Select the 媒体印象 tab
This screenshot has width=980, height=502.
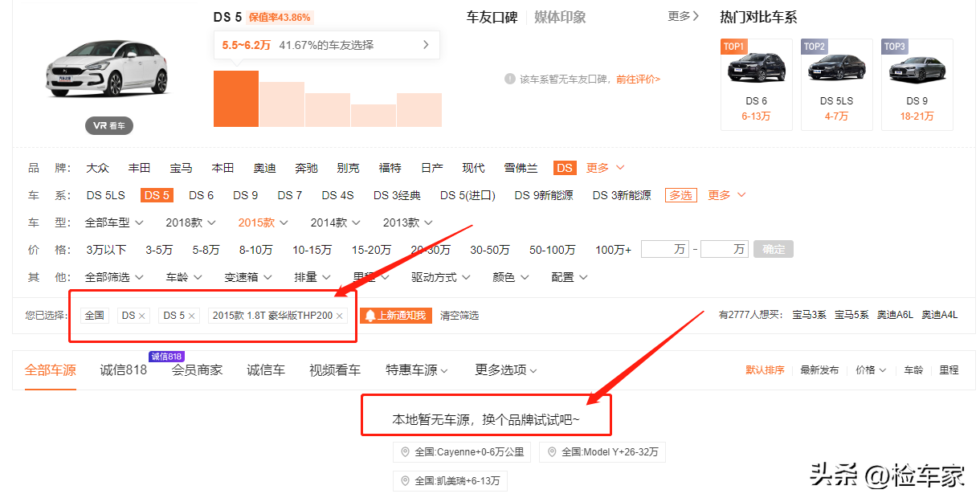tap(560, 17)
